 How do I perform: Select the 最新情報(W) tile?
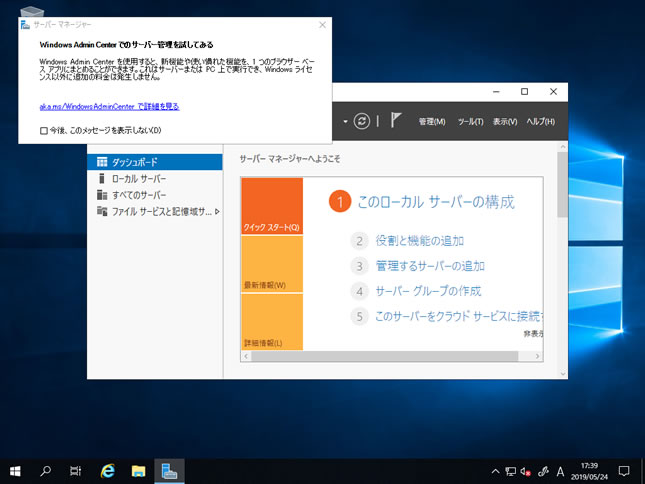point(272,264)
